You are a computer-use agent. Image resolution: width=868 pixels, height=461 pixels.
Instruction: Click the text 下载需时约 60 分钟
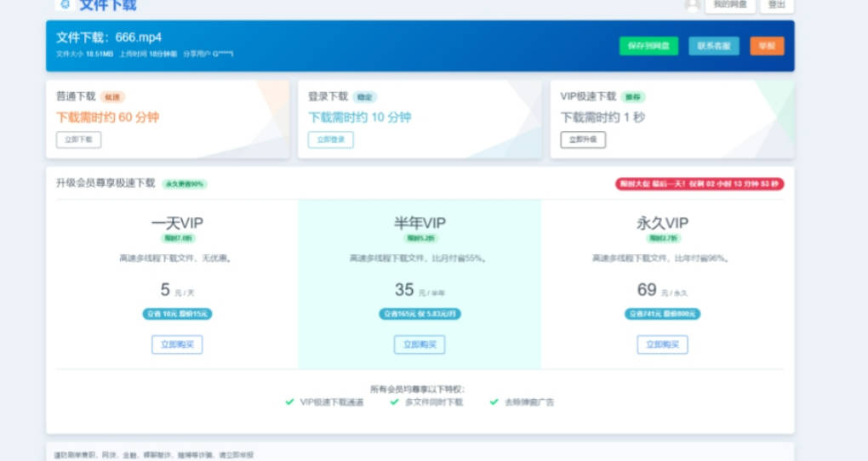(x=108, y=117)
